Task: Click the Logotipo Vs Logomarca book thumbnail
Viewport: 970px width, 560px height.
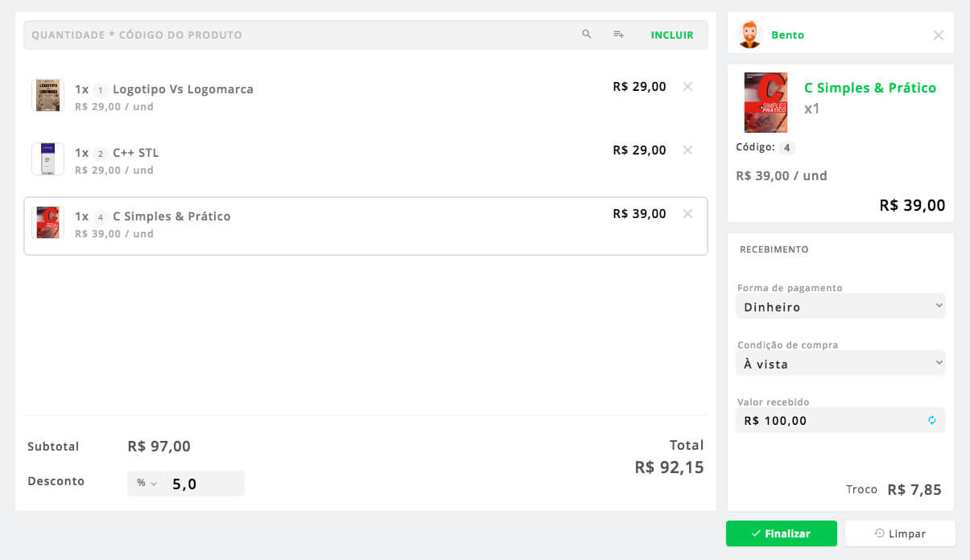Action: (x=47, y=95)
